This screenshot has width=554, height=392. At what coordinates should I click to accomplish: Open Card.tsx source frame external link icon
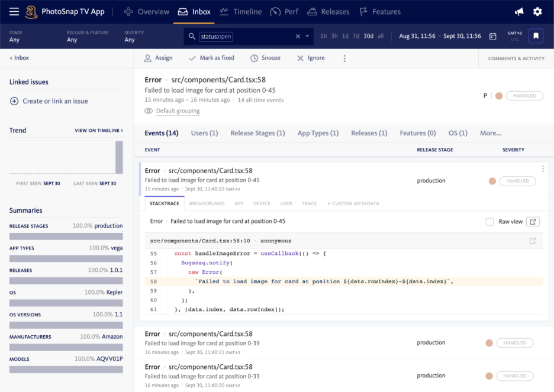point(533,241)
